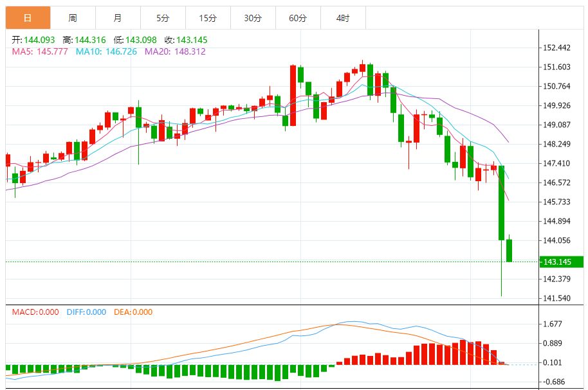
Task: Click the 151.603 price axis label
Action: point(556,67)
